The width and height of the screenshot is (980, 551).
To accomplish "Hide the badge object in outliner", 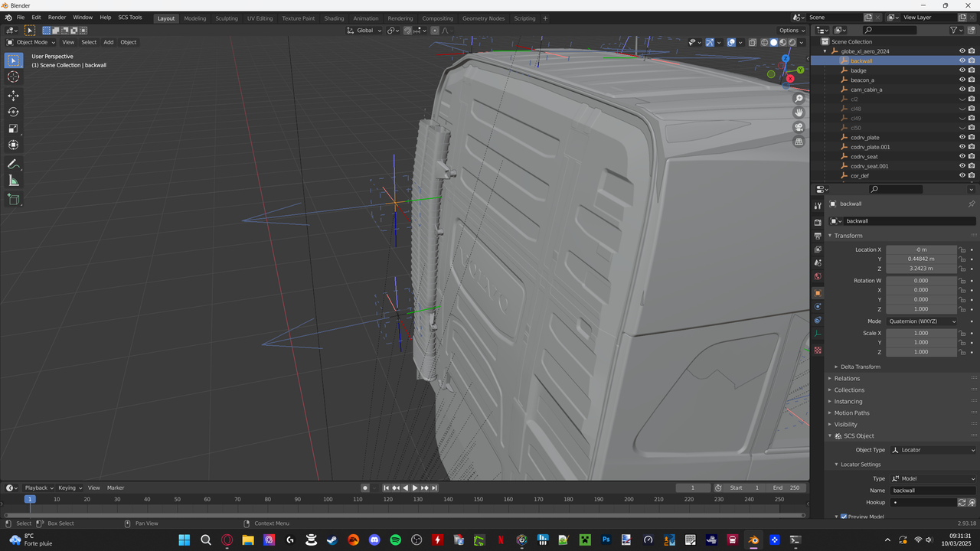I will (x=962, y=70).
